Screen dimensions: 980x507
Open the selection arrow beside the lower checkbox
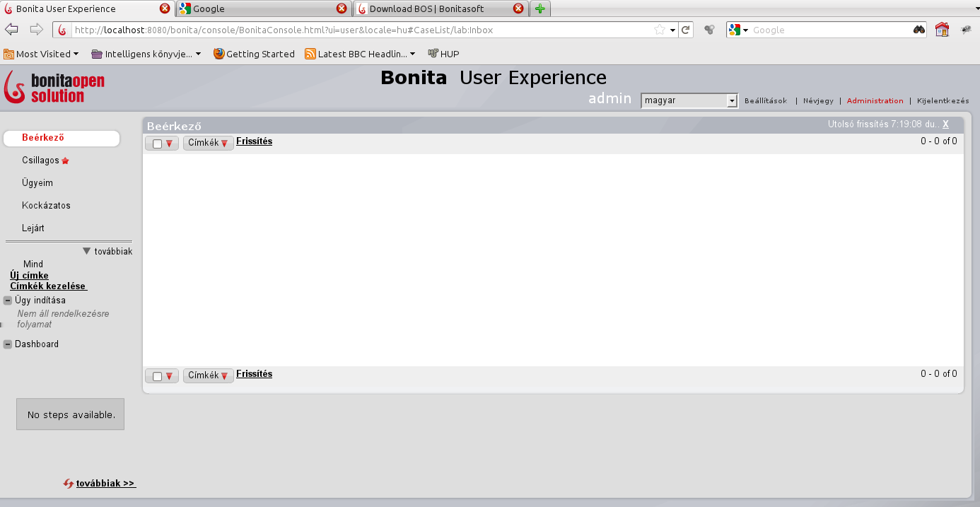(x=169, y=376)
